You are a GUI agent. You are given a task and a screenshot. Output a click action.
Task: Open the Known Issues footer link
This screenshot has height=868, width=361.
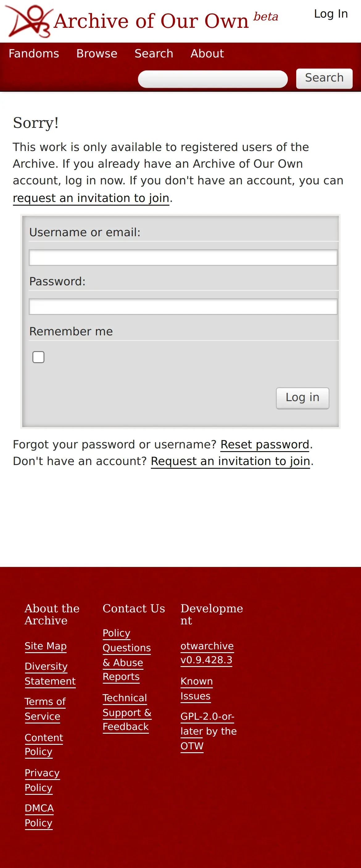(x=197, y=689)
